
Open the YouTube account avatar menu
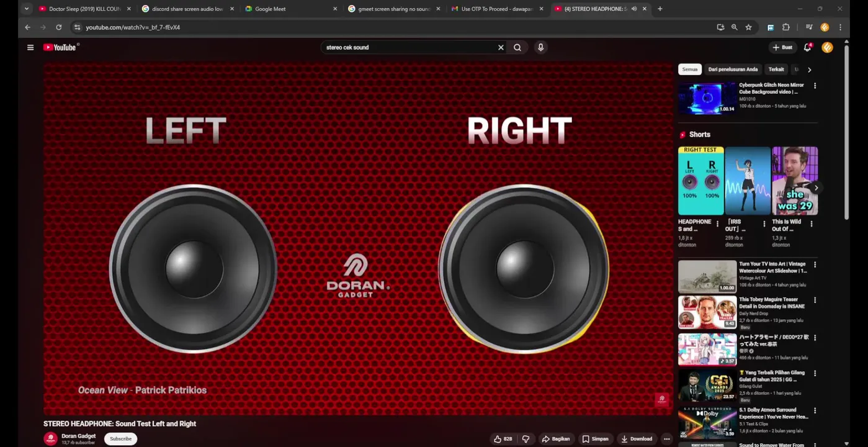click(x=827, y=47)
